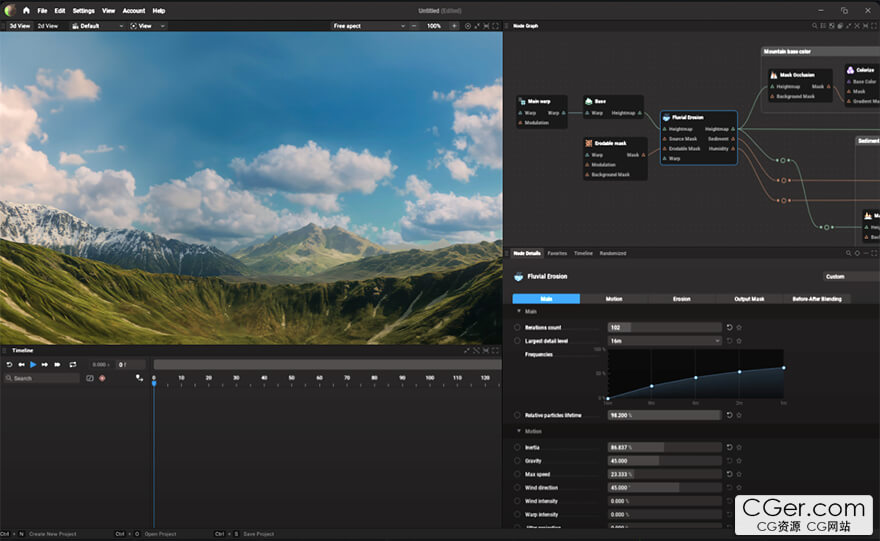
Task: Toggle the circle beside Gravity parameter
Action: click(x=517, y=461)
